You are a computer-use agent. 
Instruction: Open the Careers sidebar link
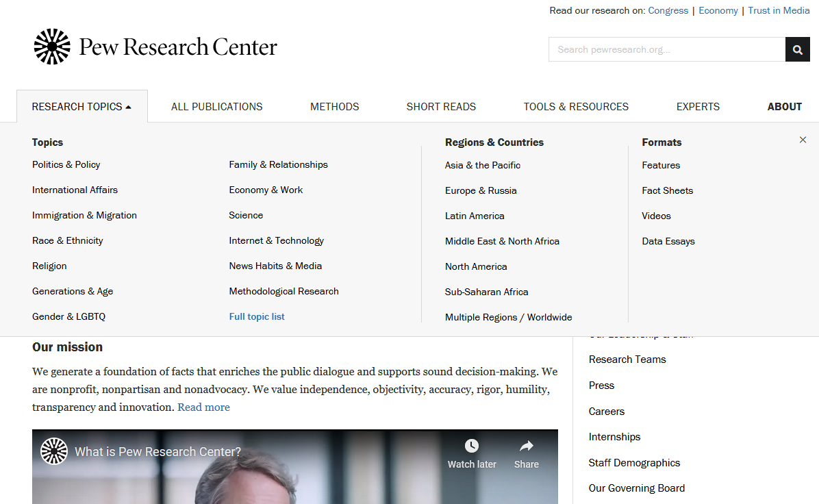click(x=607, y=412)
